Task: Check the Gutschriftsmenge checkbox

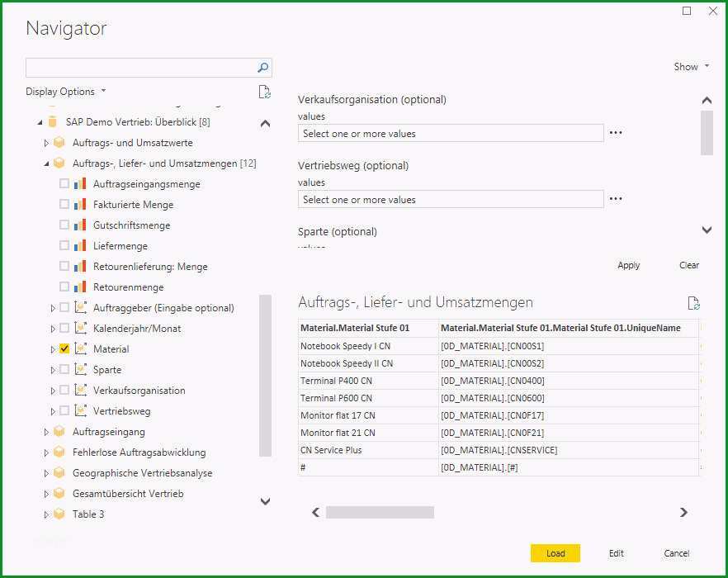Action: [64, 225]
